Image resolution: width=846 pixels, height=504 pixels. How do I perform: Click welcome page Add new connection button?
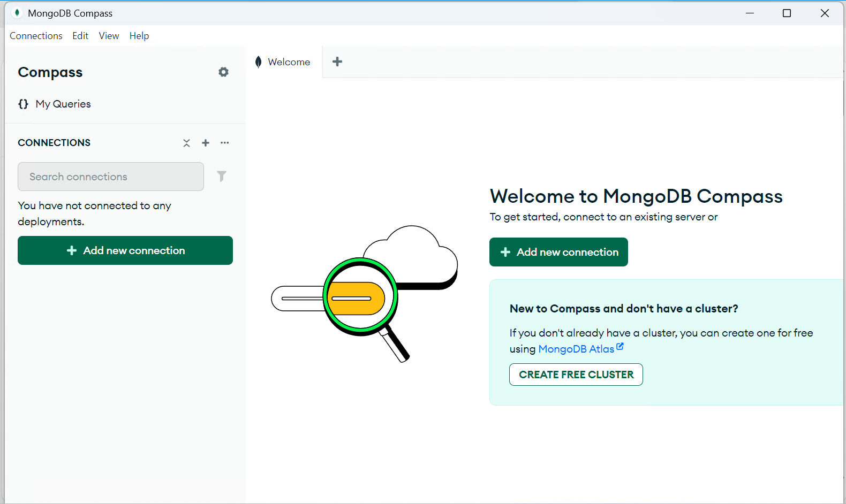(x=558, y=252)
